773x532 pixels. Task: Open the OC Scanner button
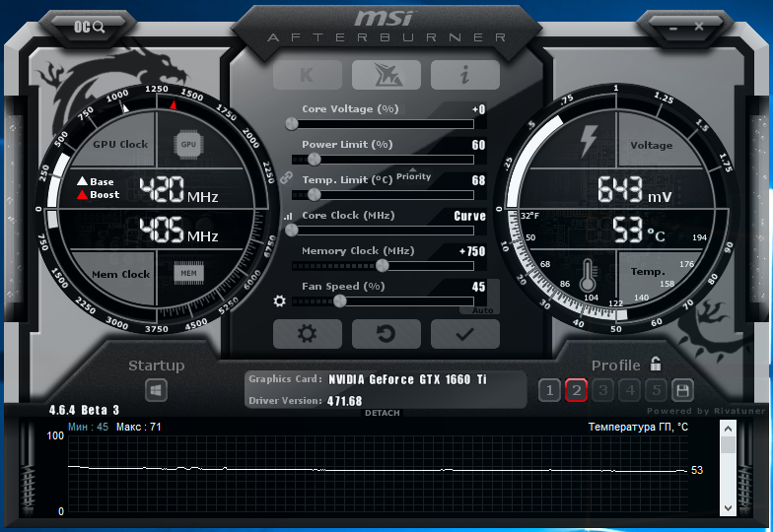89,27
